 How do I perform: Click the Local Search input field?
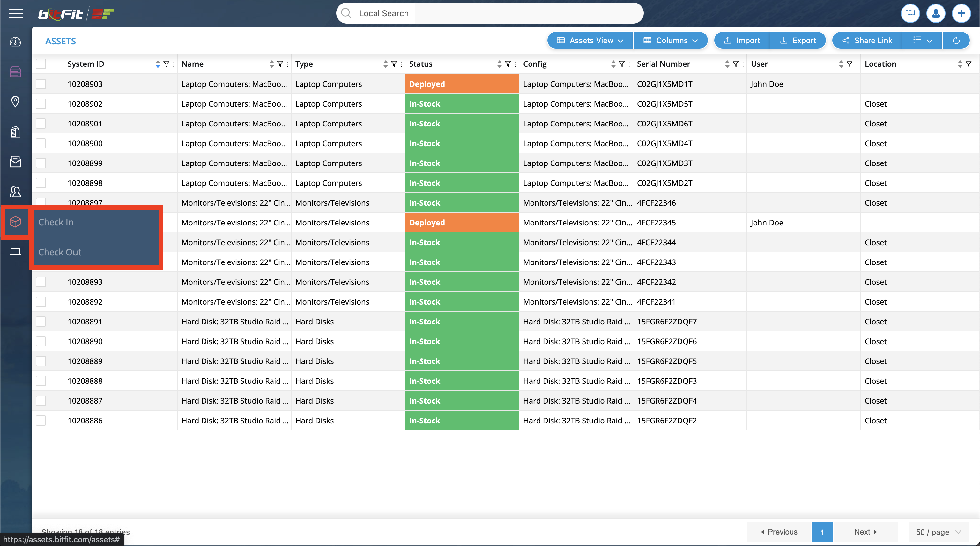click(x=490, y=13)
